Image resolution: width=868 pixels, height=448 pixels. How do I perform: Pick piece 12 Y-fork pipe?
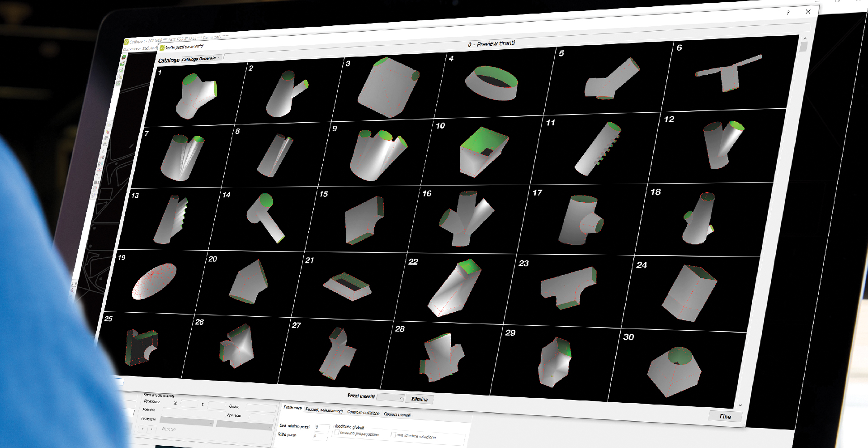[x=723, y=145]
